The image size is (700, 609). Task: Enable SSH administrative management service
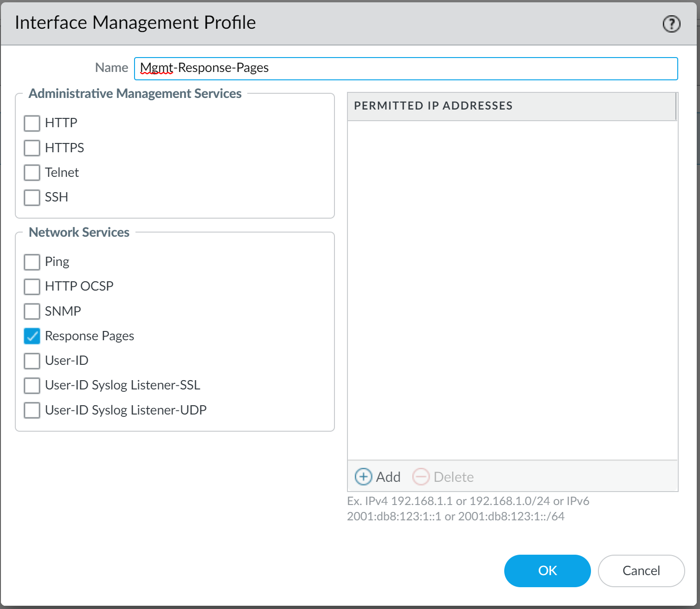pos(32,197)
